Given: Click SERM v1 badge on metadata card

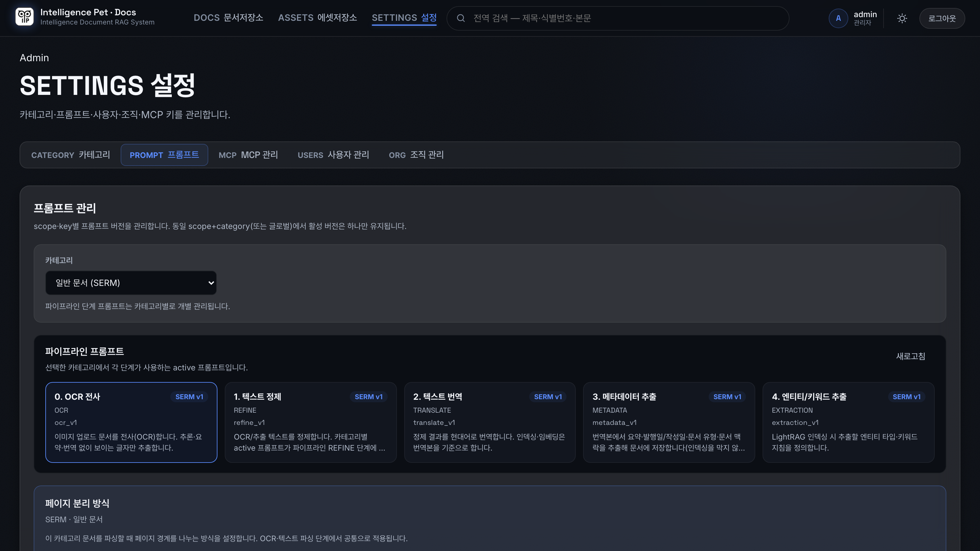Looking at the screenshot, I should pyautogui.click(x=727, y=397).
